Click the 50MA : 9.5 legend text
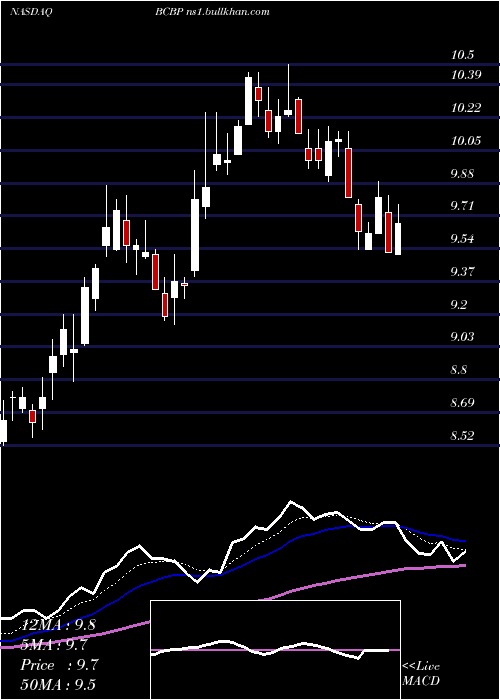The width and height of the screenshot is (500, 700). pos(58,685)
